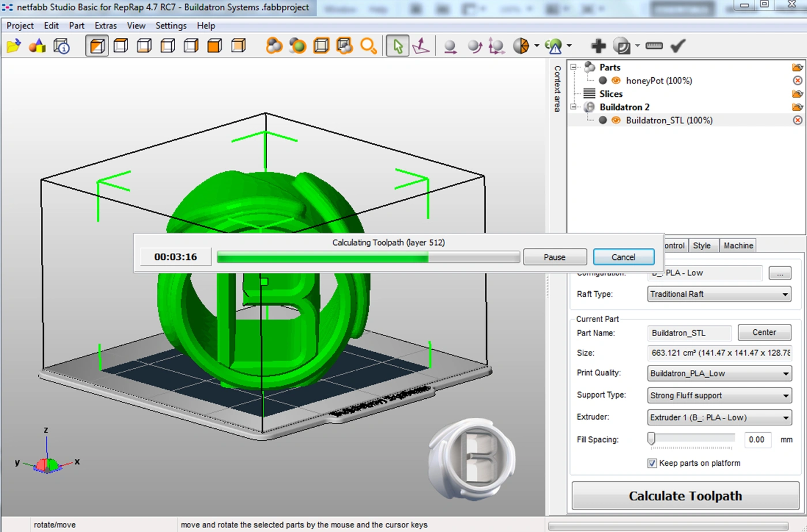Open the Help menu
Screen dimensions: 807x532
coord(206,26)
